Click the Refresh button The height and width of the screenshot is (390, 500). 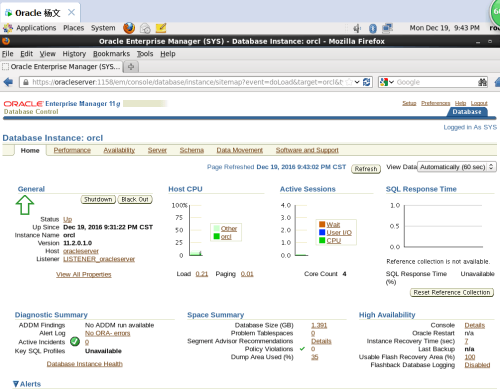(x=366, y=169)
